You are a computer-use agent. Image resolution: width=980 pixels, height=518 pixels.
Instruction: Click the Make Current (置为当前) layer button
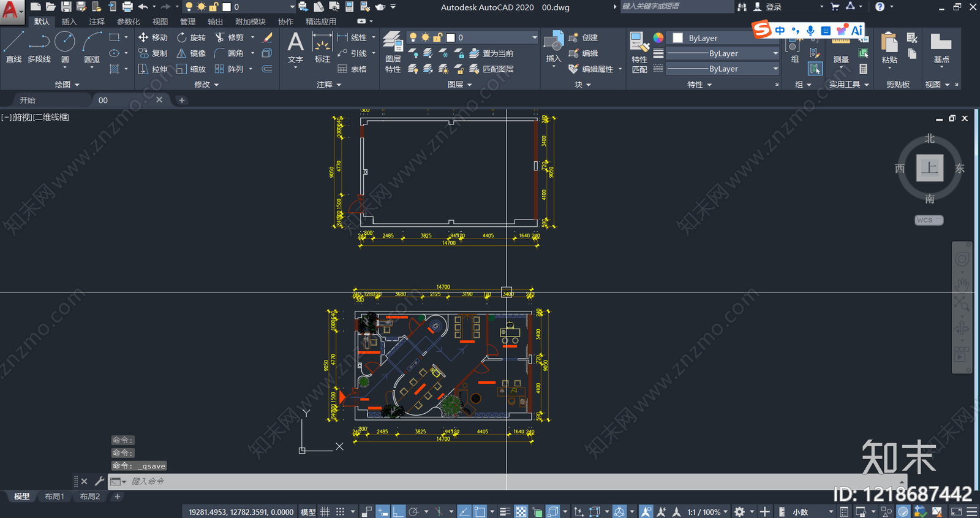491,53
